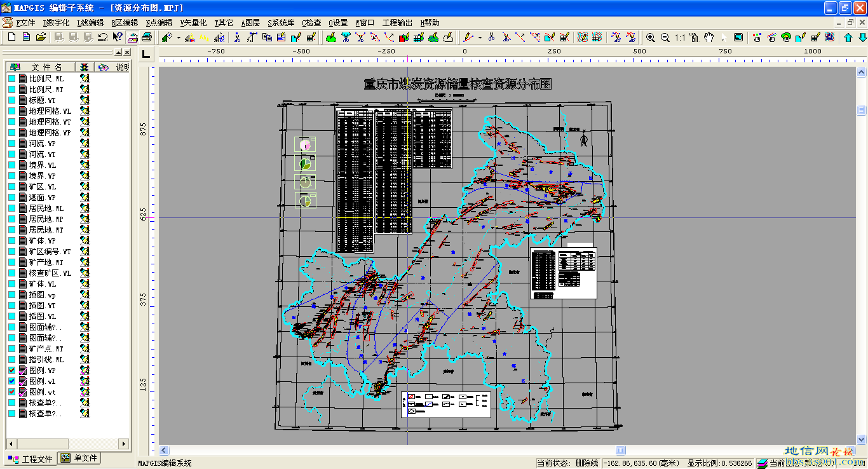
Task: Toggle the state box for 矿体.WP
Action: point(11,240)
